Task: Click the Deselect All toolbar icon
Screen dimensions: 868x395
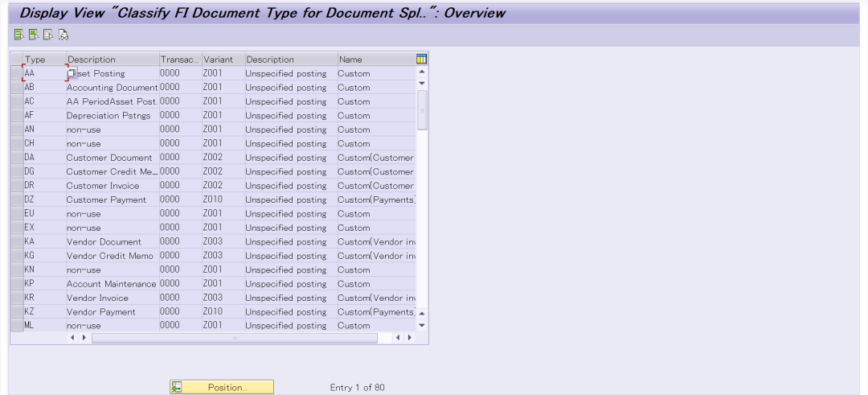Action: (48, 35)
